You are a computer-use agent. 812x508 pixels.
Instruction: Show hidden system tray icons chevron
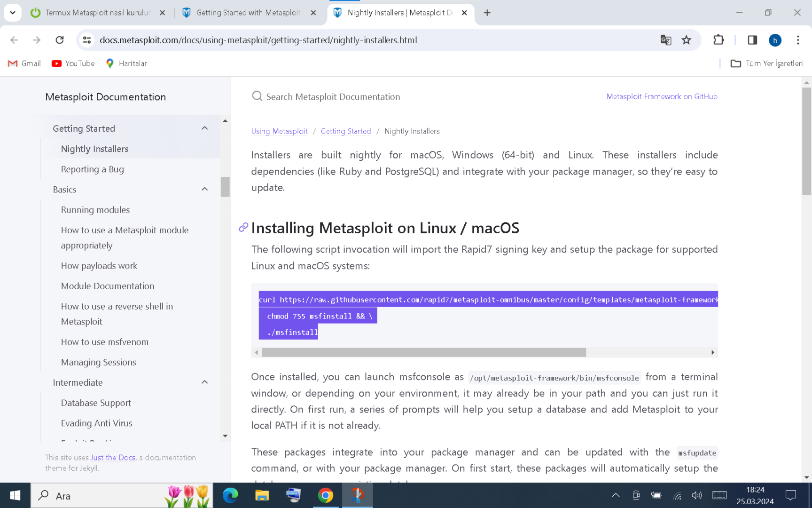(x=616, y=495)
